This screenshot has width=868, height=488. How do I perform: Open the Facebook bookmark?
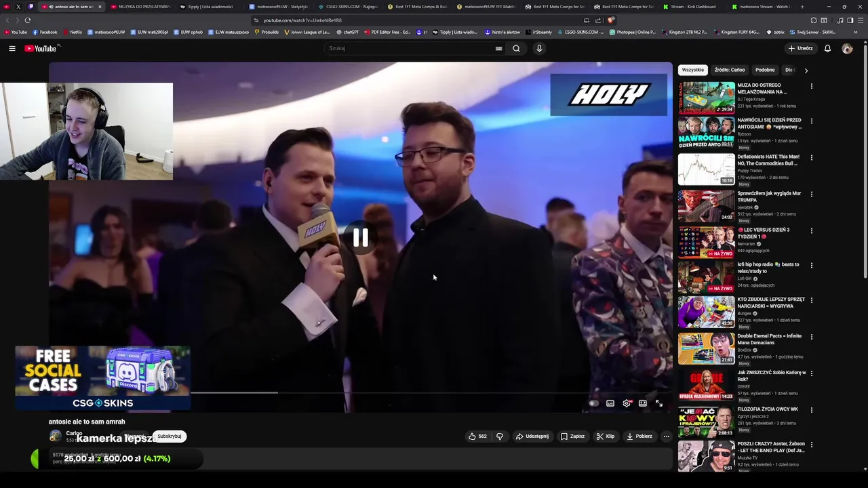[x=45, y=32]
